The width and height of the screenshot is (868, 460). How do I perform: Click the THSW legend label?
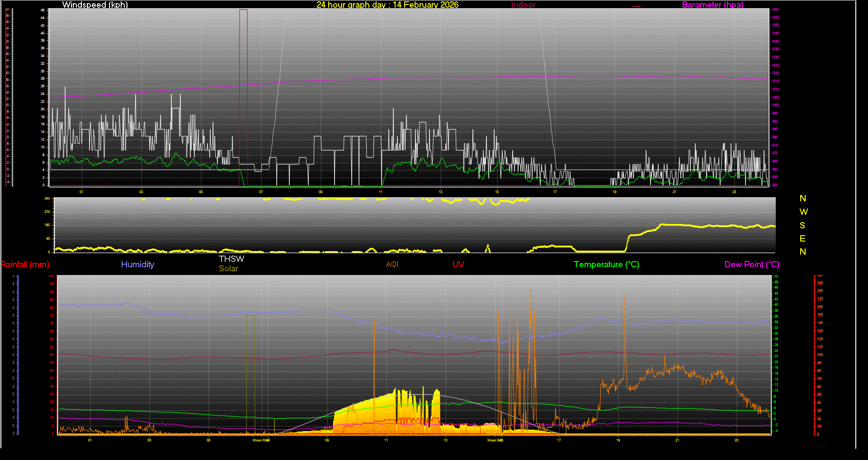231,259
